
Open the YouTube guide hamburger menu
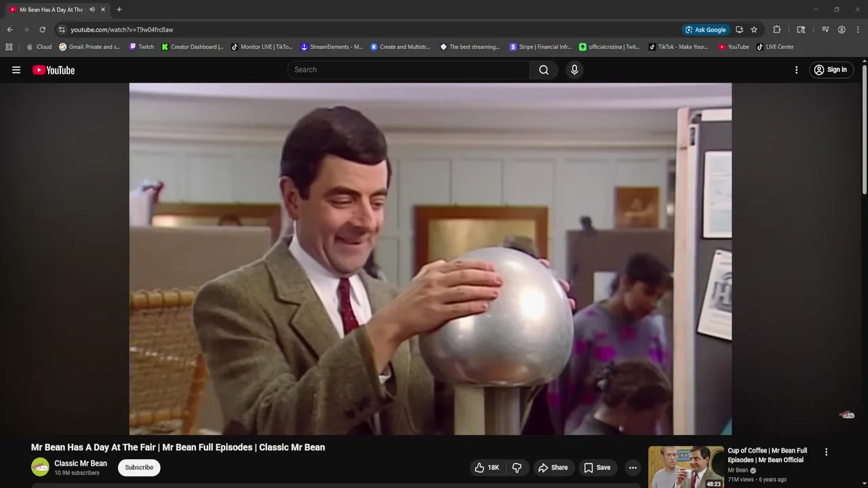click(16, 70)
